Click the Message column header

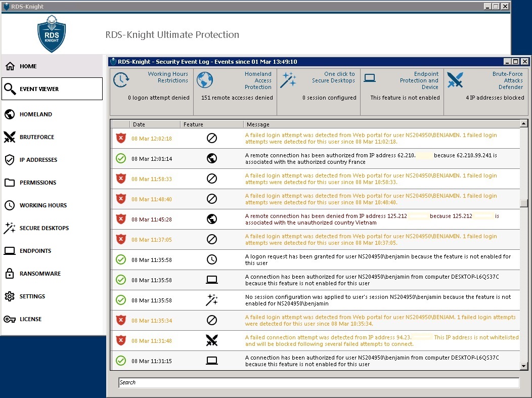click(x=381, y=124)
